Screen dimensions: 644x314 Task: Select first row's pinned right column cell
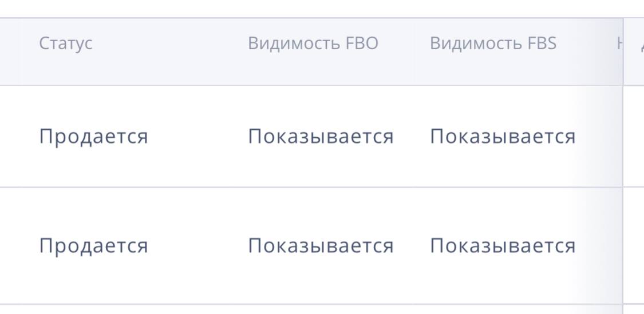coord(634,136)
